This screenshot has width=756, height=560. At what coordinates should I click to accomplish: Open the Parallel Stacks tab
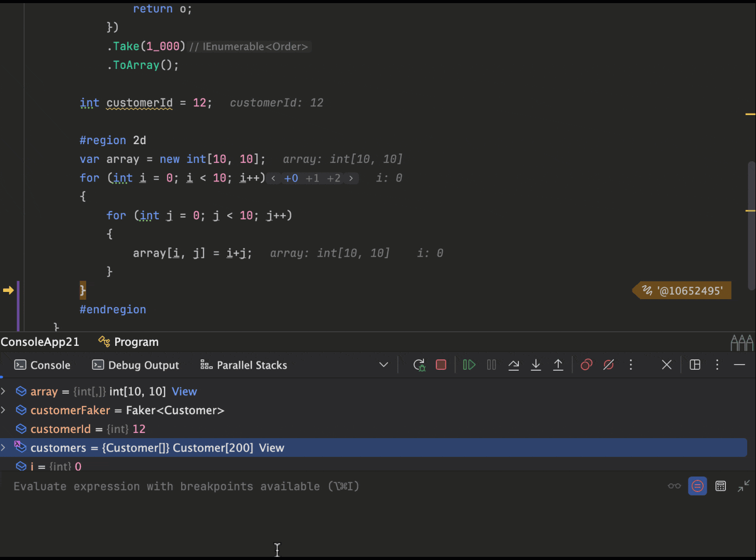(244, 365)
